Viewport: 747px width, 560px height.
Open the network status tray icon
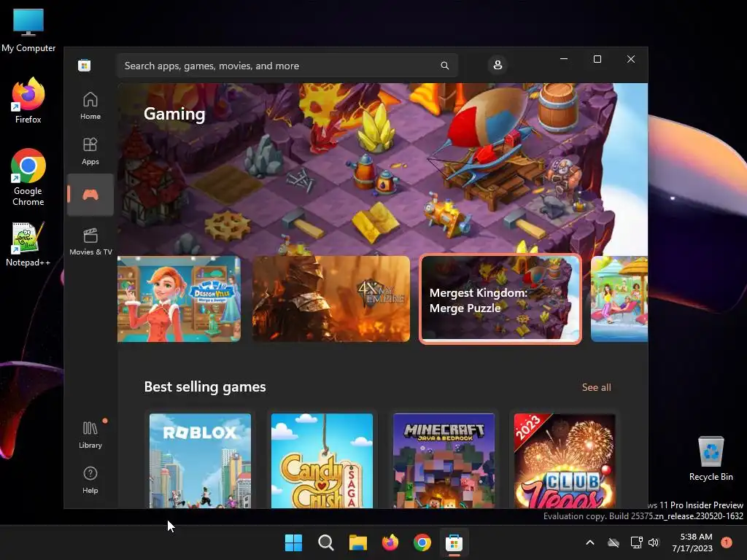click(636, 542)
